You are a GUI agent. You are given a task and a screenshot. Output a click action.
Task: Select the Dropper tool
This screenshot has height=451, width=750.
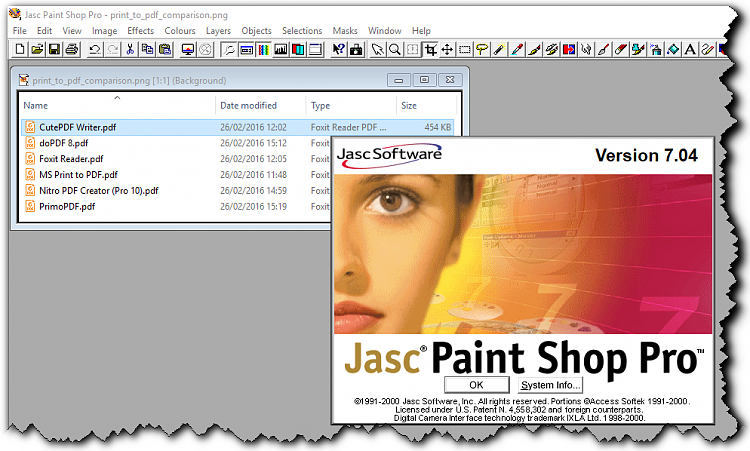click(x=517, y=49)
